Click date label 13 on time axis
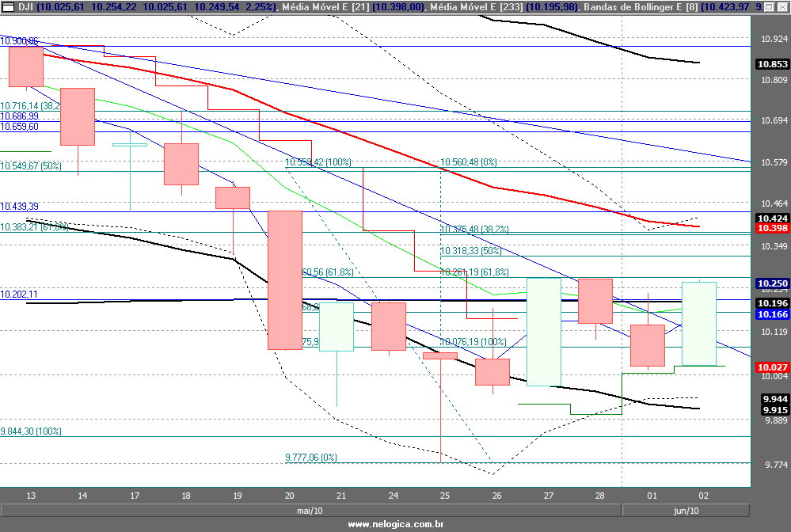 point(31,496)
